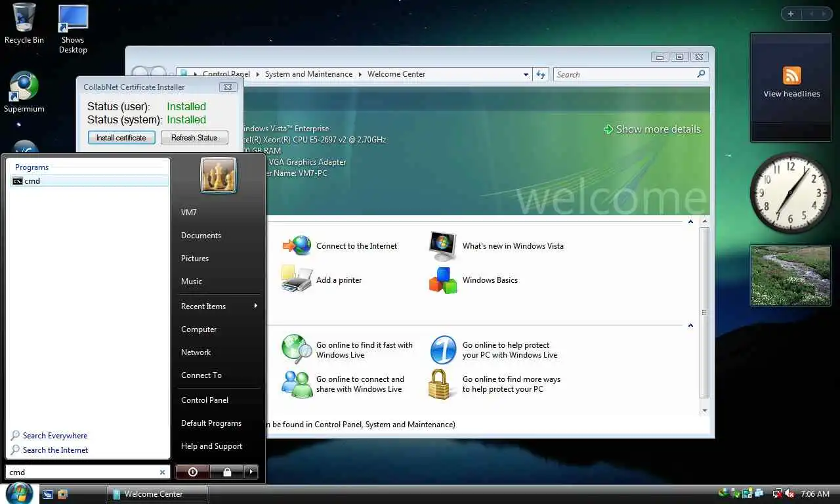840x504 pixels.
Task: Lock the computer with padlock button
Action: [226, 472]
